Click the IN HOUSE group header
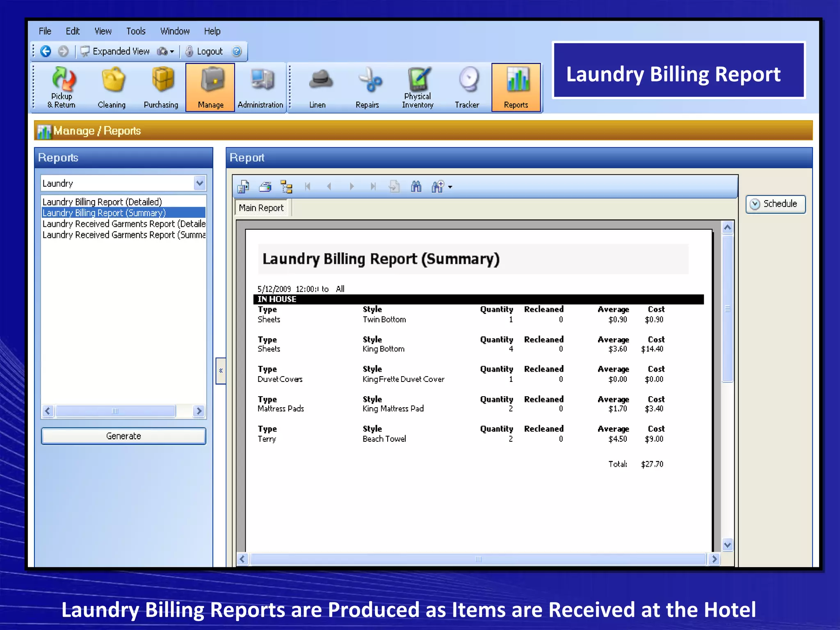840x630 pixels. (478, 299)
